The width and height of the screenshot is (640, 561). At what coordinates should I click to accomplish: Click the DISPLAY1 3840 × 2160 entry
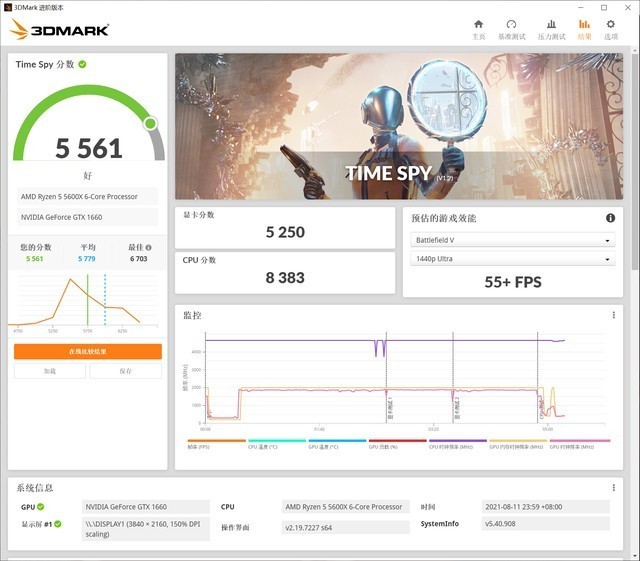(145, 529)
